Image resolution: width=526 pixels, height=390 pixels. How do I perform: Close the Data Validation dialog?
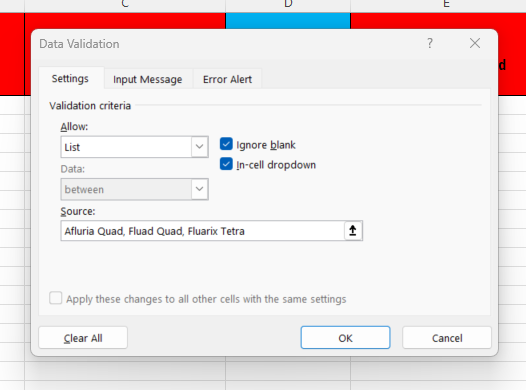475,43
